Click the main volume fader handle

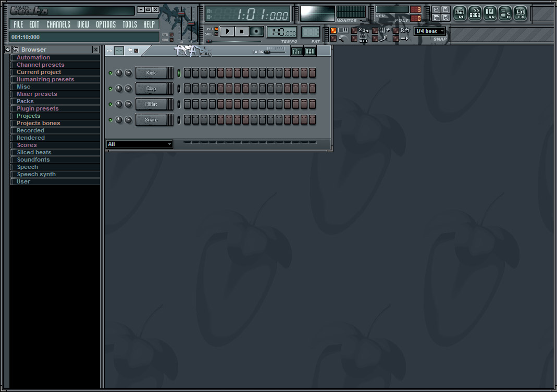coord(181,14)
